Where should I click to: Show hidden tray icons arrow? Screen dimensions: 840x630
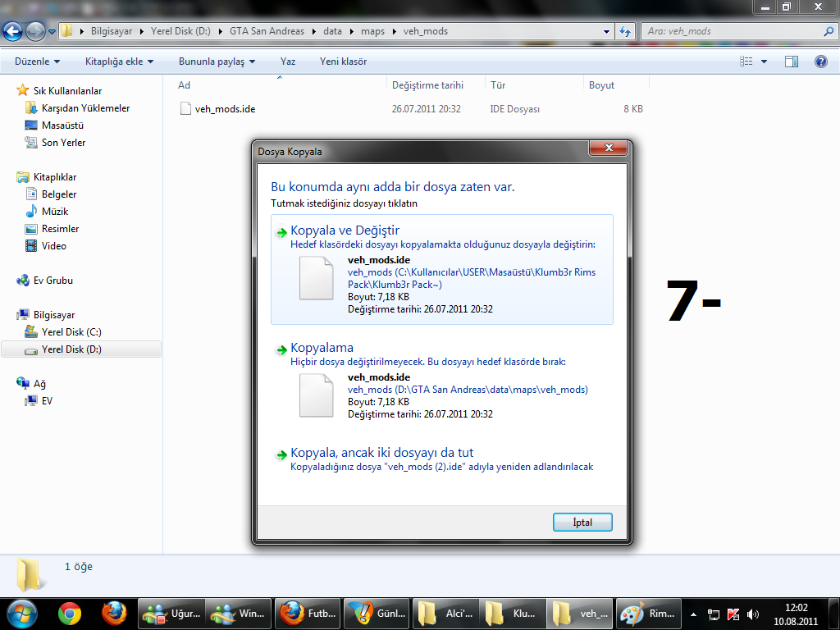tap(693, 614)
